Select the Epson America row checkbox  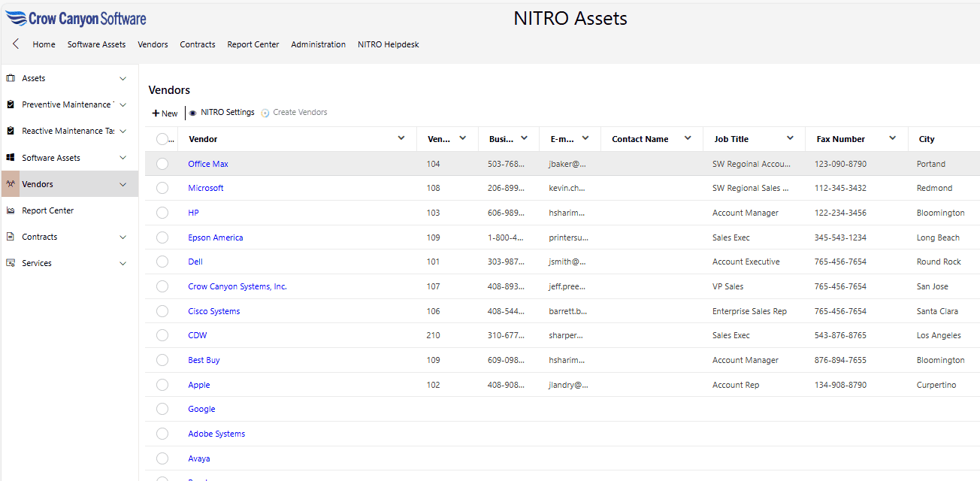162,237
